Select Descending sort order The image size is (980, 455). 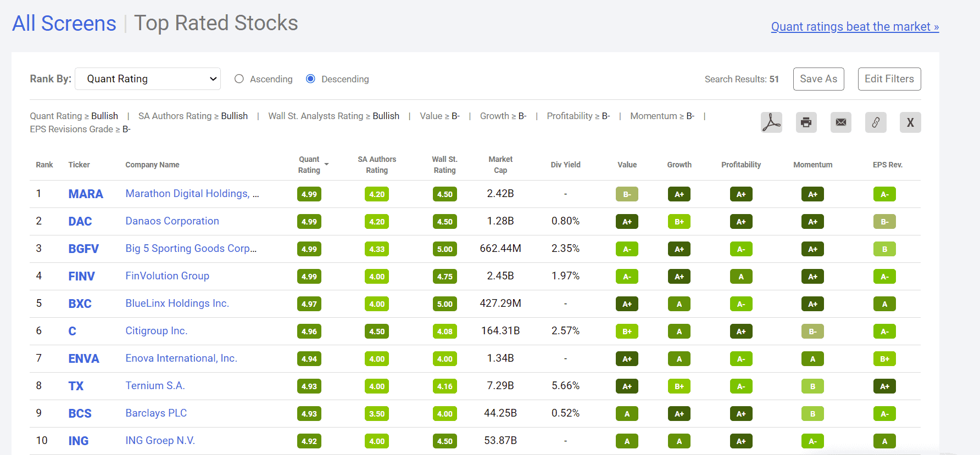[x=310, y=79]
